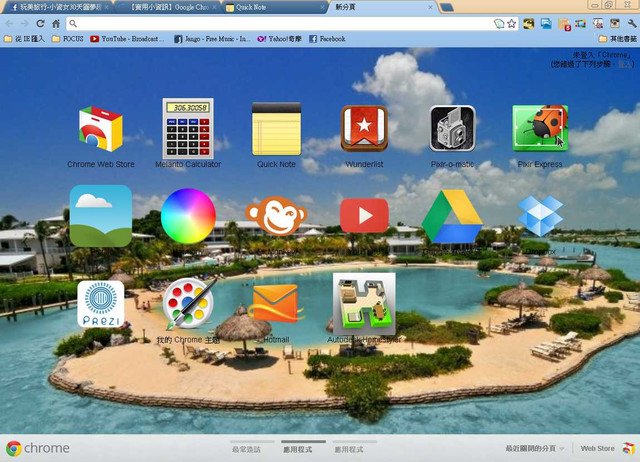This screenshot has width=640, height=462.
Task: Click the blue picture extension icon
Action: click(x=546, y=23)
